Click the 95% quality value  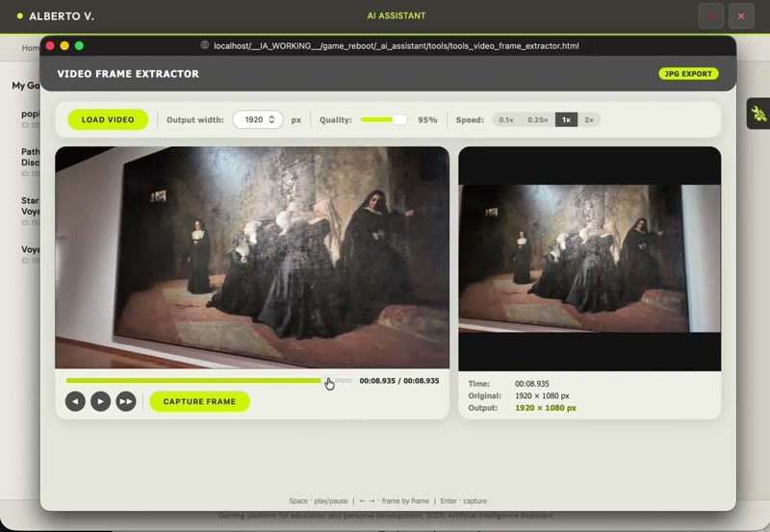coord(427,119)
